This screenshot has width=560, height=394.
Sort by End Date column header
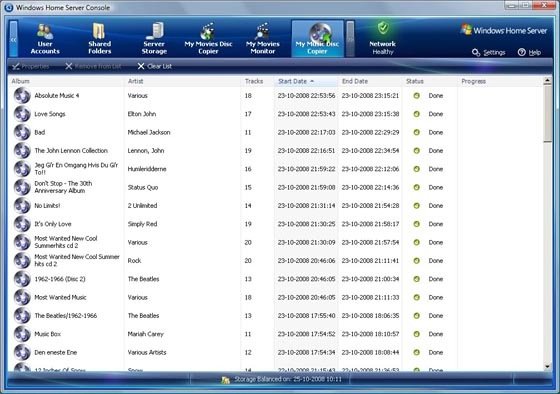click(370, 81)
